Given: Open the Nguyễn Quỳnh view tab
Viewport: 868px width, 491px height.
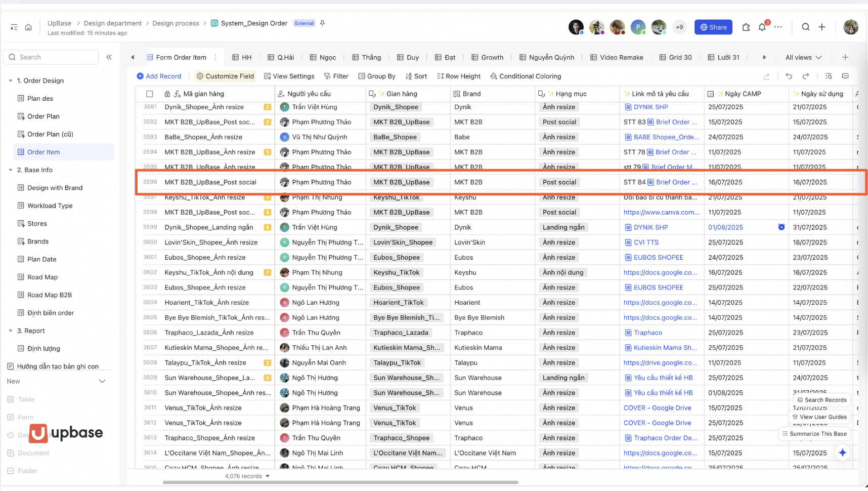Looking at the screenshot, I should [546, 57].
